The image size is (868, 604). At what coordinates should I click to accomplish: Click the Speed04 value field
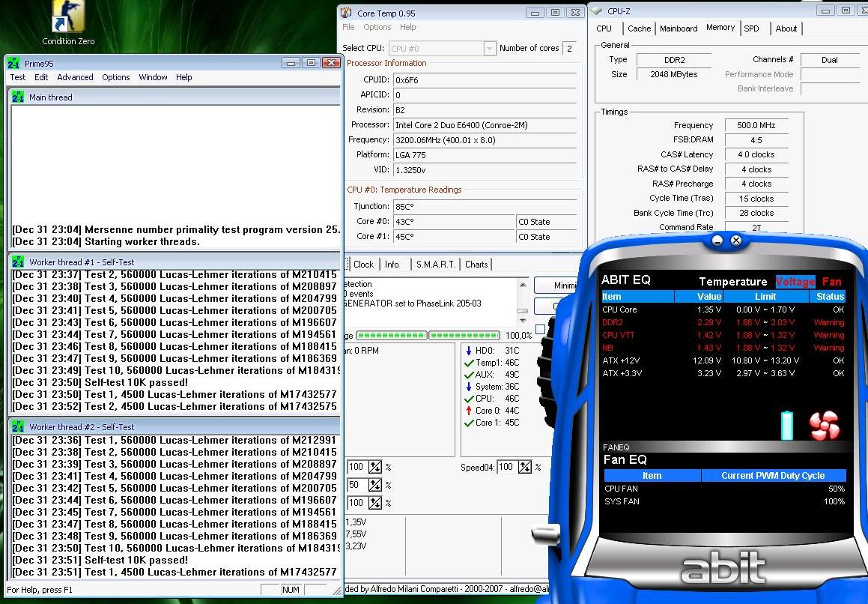pyautogui.click(x=506, y=467)
